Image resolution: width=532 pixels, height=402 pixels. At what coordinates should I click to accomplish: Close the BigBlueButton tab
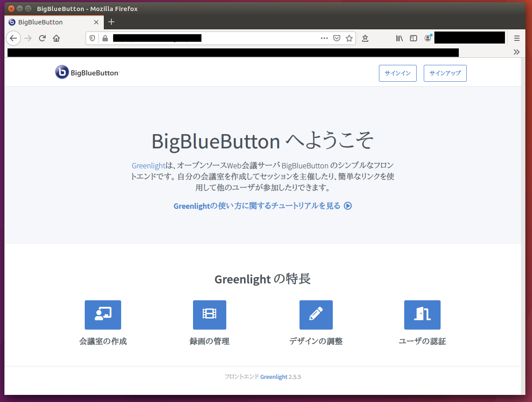click(x=96, y=22)
